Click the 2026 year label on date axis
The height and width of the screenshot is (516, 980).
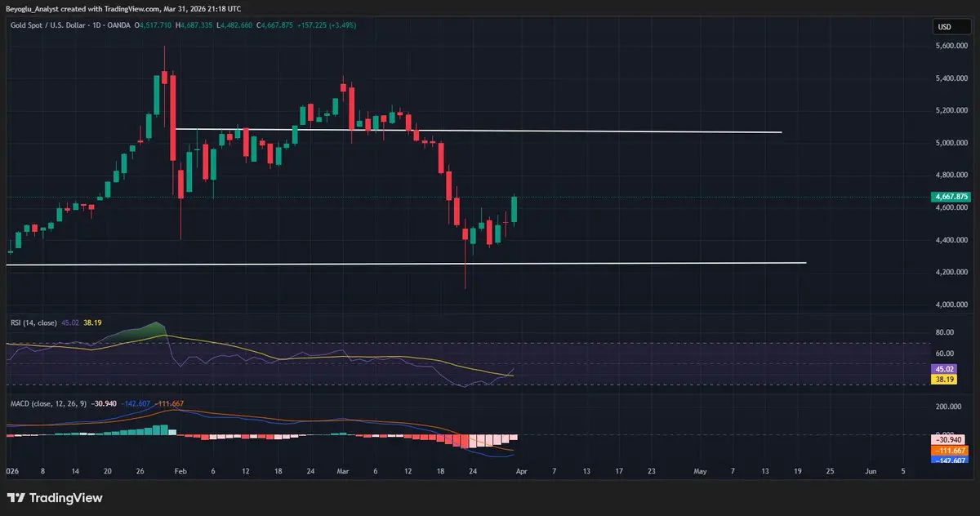pos(12,472)
